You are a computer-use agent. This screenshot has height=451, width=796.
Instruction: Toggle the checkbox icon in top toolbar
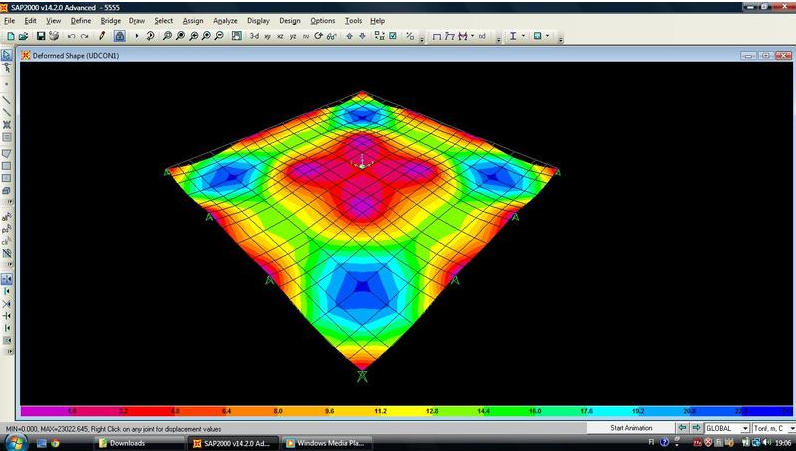(x=393, y=36)
